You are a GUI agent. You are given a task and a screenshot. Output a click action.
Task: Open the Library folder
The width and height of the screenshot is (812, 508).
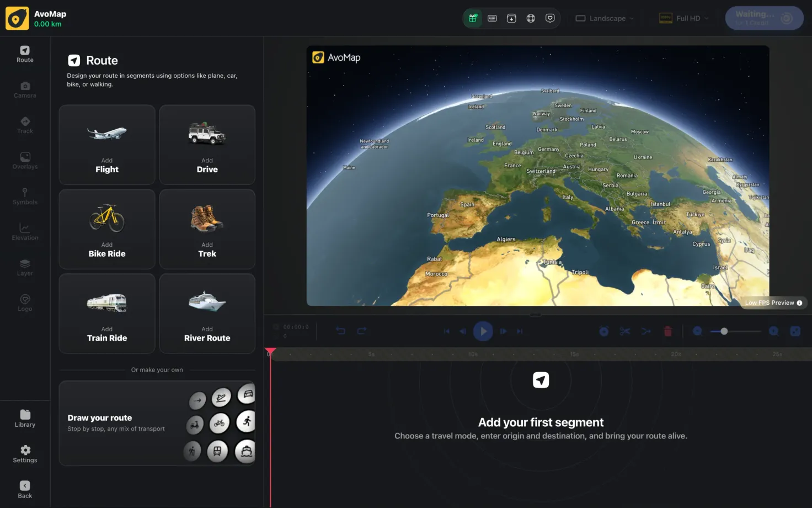(x=25, y=419)
